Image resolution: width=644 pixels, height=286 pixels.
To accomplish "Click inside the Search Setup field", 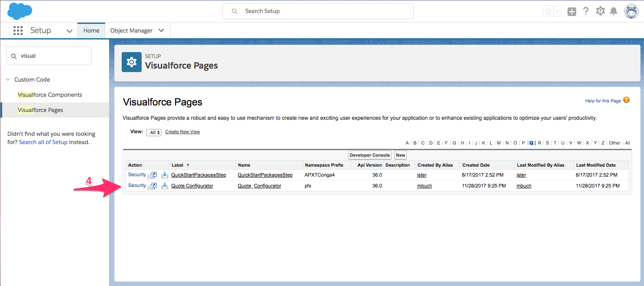I will (318, 11).
